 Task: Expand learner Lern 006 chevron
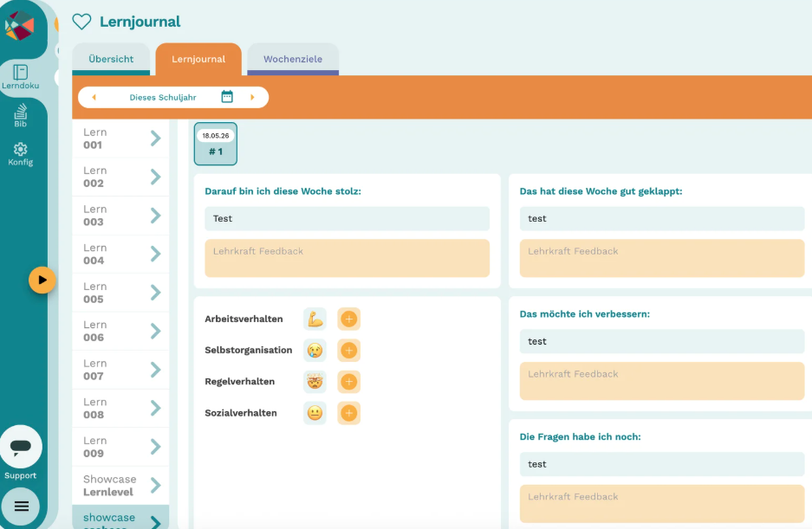pyautogui.click(x=155, y=332)
